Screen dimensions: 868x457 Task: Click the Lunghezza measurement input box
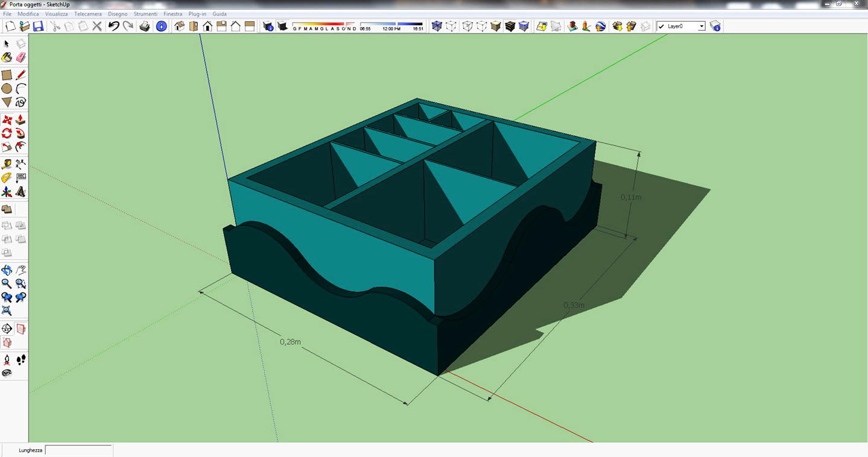[78, 450]
